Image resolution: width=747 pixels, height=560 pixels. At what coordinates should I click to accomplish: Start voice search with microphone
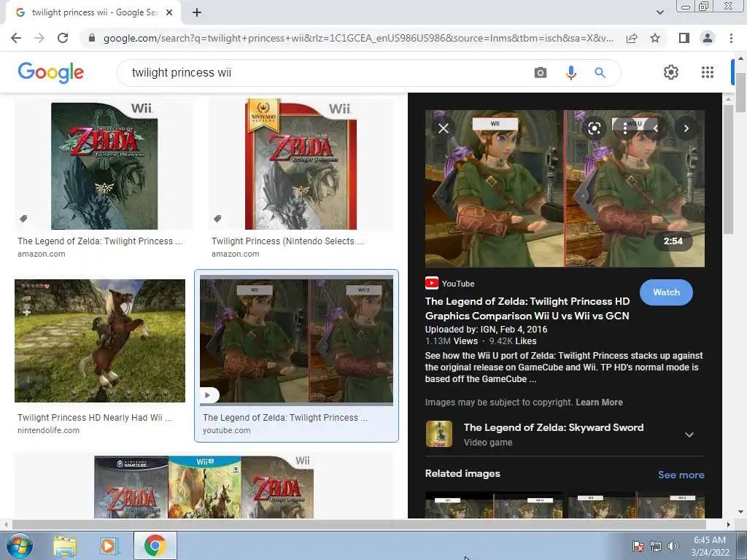click(x=570, y=73)
